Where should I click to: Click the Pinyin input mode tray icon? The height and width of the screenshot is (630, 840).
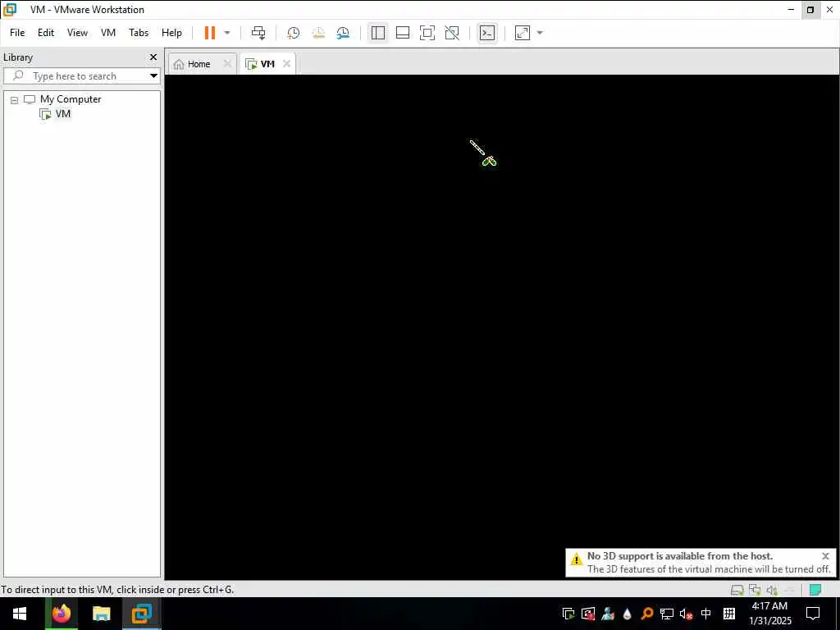(x=728, y=614)
